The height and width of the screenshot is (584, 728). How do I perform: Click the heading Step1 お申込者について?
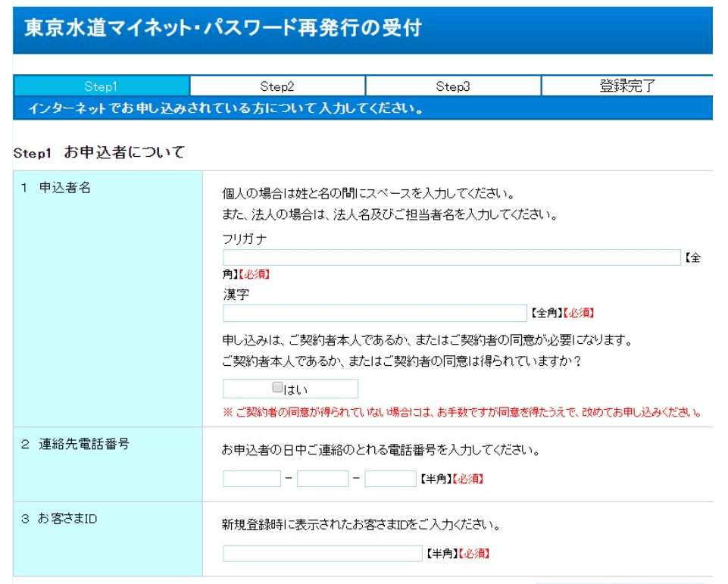99,151
